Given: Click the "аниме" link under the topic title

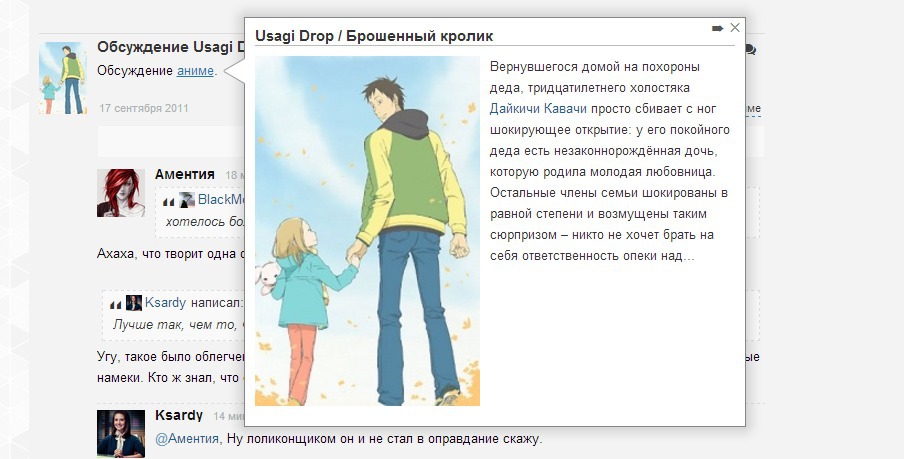Looking at the screenshot, I should click(195, 71).
